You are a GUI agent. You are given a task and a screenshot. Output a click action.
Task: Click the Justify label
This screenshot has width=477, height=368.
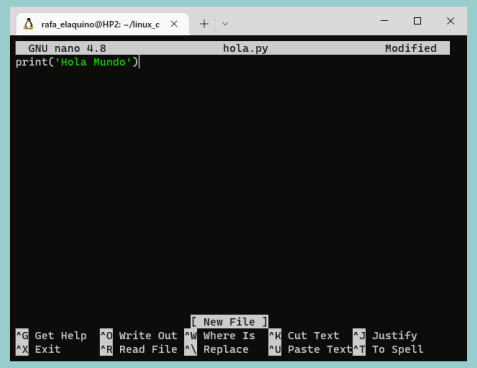[395, 336]
